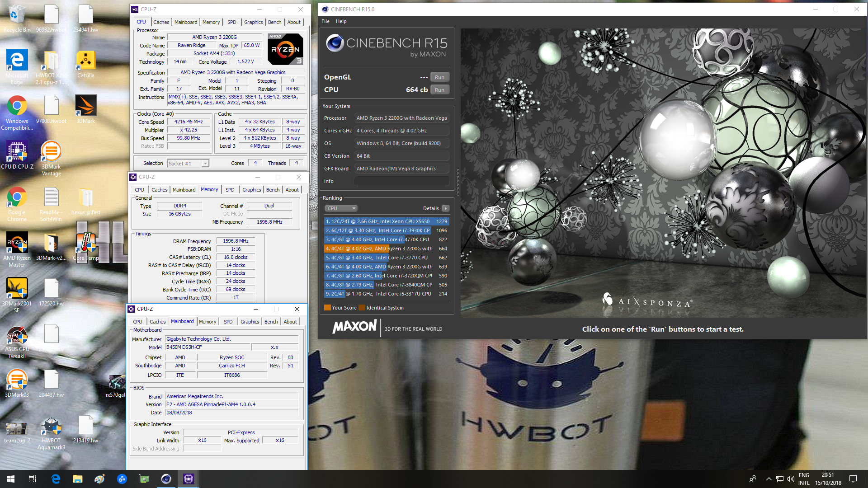The image size is (868, 488).
Task: Select ranking entry Intel Xeon X5650 1279
Action: pyautogui.click(x=387, y=221)
